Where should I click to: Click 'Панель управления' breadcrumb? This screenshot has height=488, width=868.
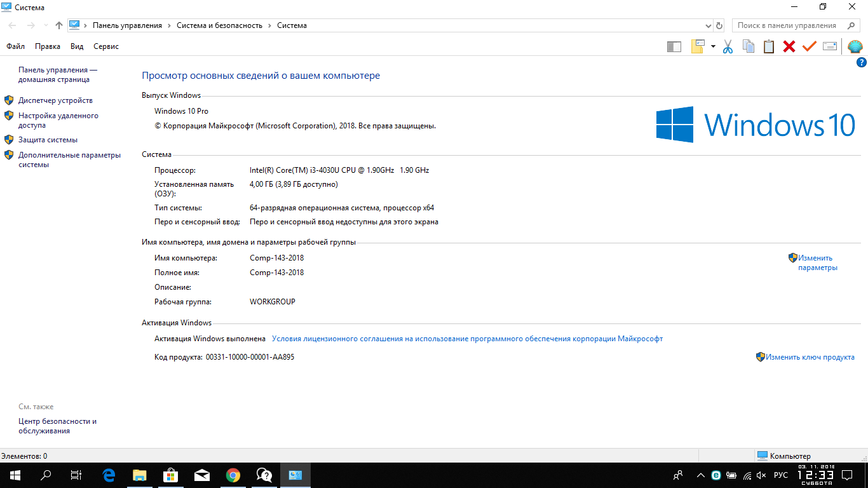pyautogui.click(x=127, y=25)
